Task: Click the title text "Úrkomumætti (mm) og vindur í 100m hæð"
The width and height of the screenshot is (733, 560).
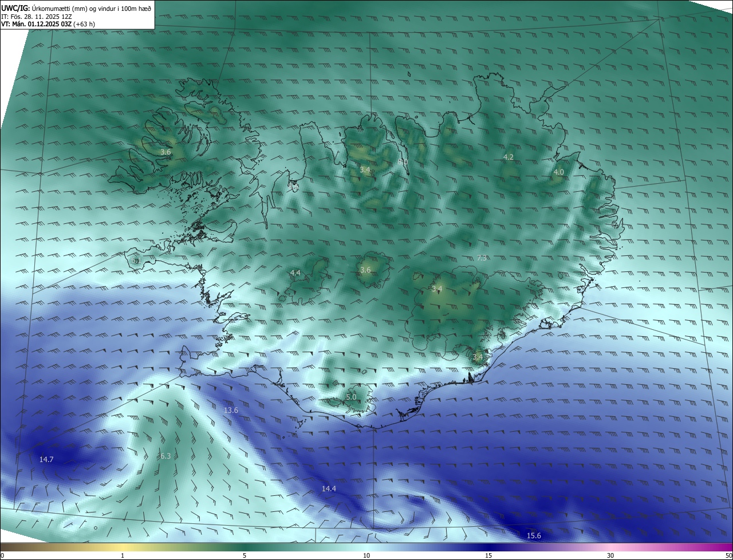Action: 90,8
